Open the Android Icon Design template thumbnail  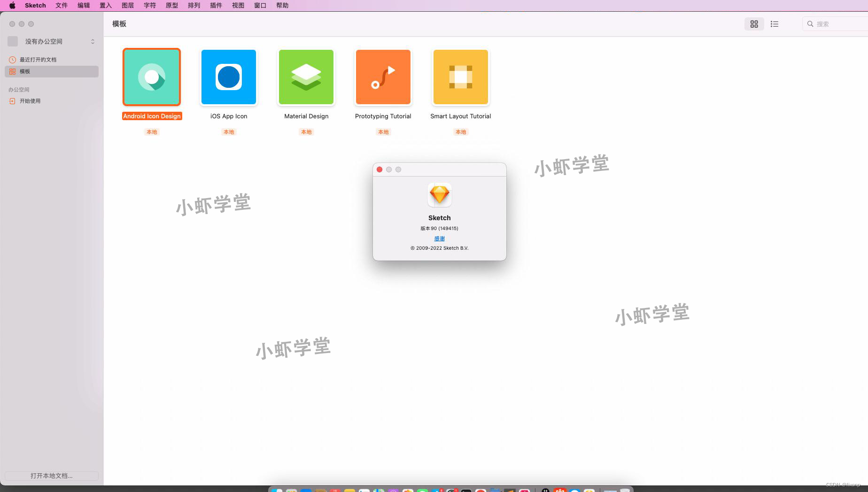coord(152,77)
